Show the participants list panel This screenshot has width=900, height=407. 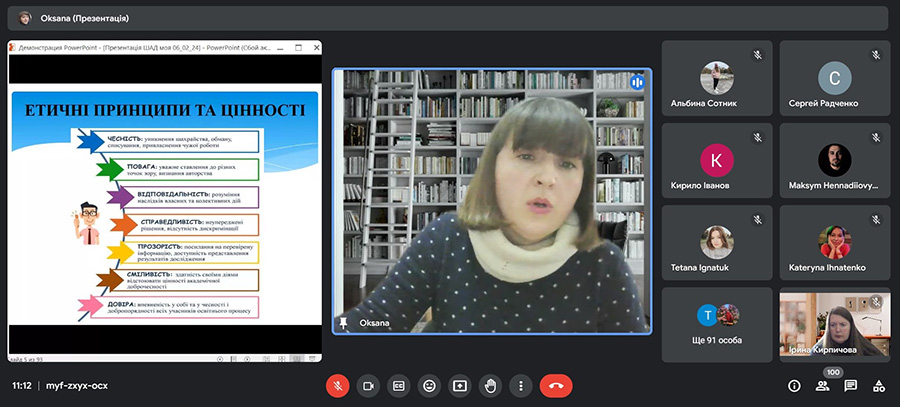[x=822, y=385]
